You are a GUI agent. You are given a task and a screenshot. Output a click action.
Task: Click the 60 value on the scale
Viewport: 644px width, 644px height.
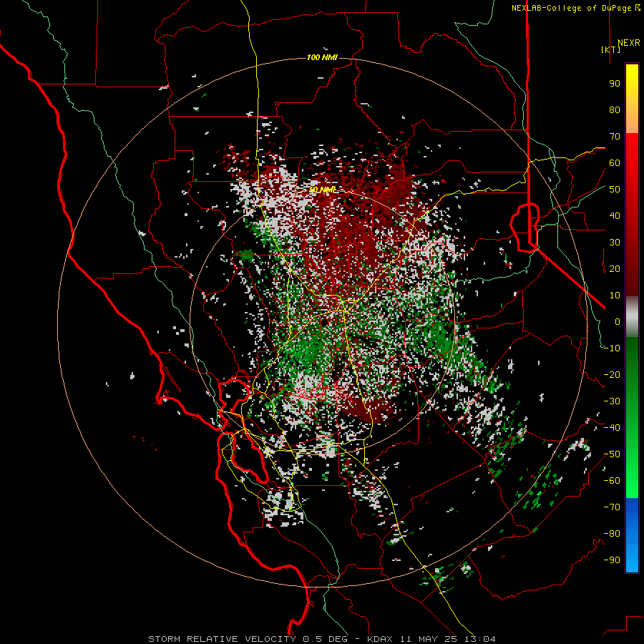[x=615, y=162]
